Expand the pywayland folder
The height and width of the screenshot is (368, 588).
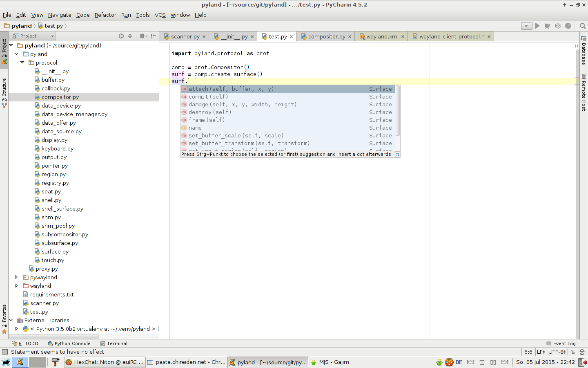(x=16, y=277)
